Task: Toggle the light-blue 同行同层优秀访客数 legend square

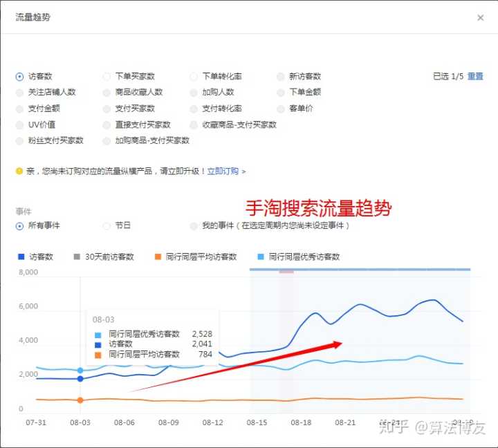Action: [261, 256]
